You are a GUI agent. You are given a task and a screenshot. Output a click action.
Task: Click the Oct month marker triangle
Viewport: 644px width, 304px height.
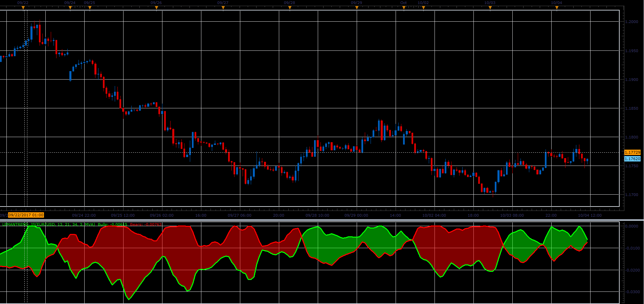coord(404,8)
